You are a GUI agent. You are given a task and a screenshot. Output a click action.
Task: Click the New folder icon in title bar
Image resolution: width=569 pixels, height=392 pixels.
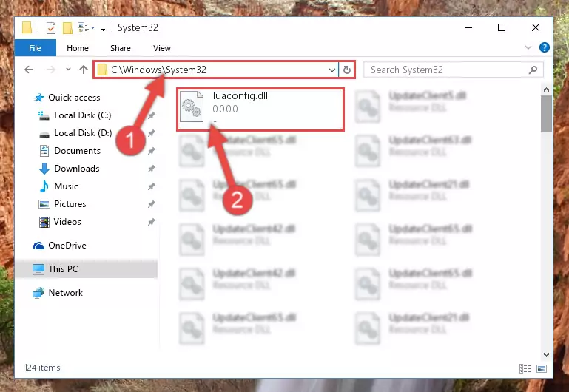point(67,28)
